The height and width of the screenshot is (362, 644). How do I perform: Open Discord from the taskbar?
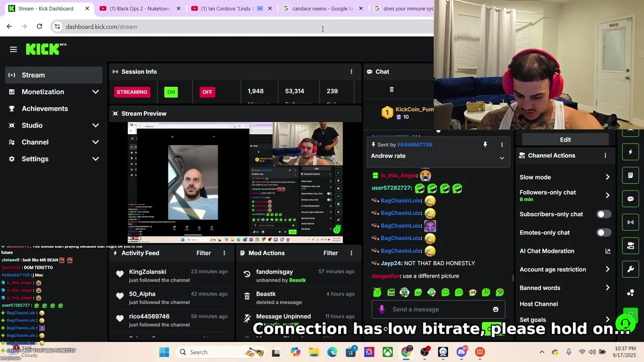(x=461, y=352)
